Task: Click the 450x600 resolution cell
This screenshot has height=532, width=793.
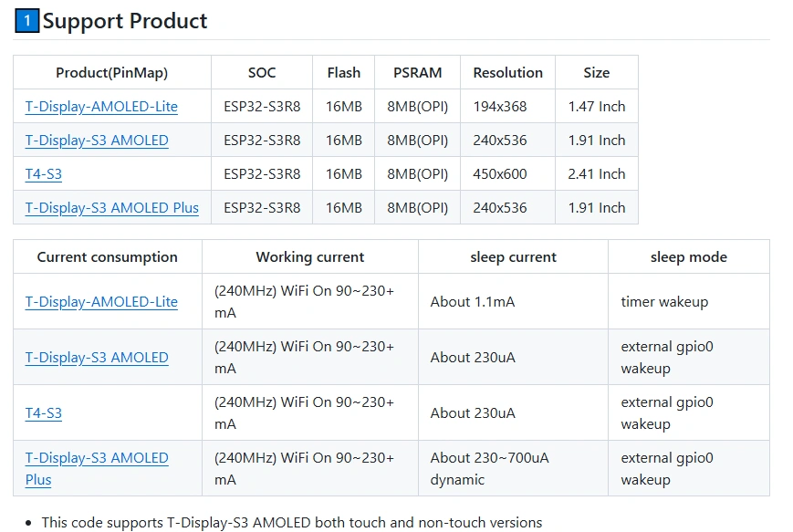Action: click(x=500, y=174)
